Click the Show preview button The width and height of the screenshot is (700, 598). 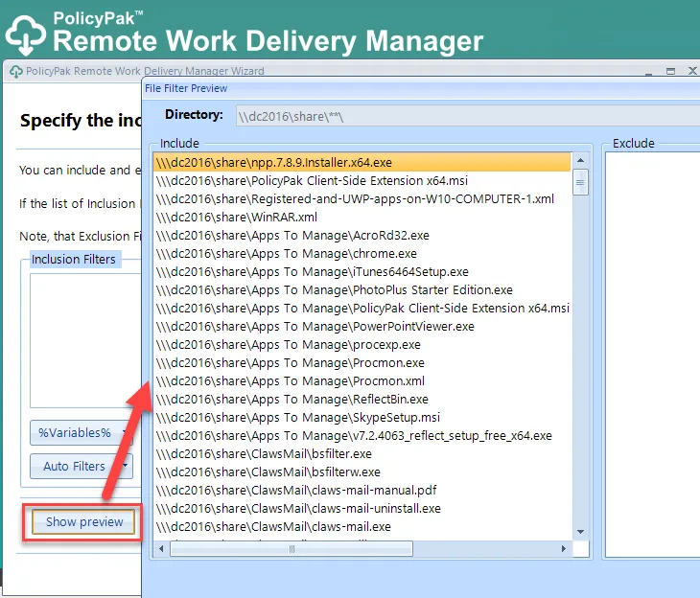coord(83,521)
